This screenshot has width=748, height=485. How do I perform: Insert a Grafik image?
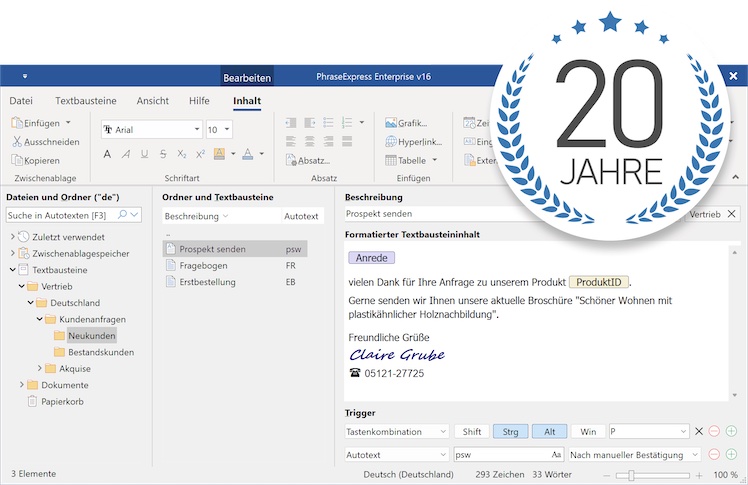coord(405,123)
